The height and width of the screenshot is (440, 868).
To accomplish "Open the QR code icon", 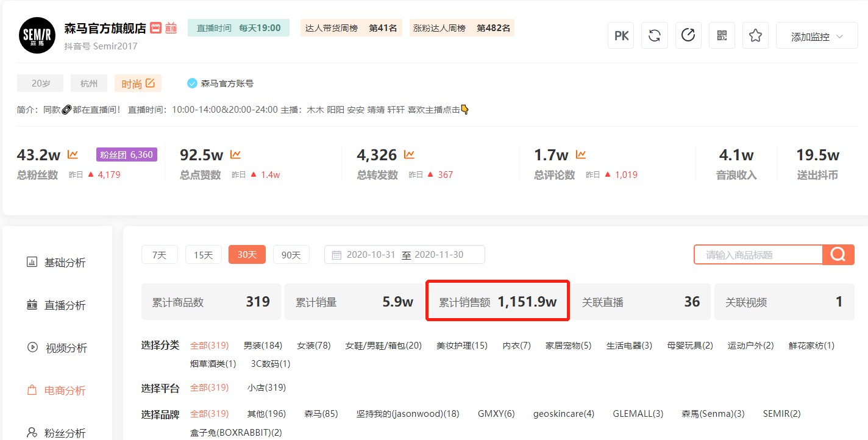I will pyautogui.click(x=722, y=35).
